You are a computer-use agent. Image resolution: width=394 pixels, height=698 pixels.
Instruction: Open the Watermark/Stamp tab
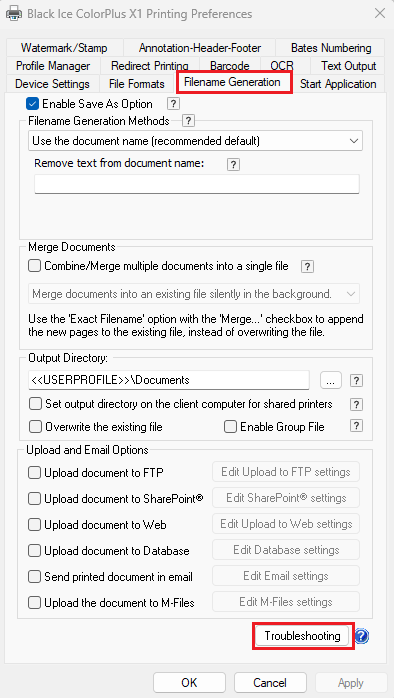click(x=64, y=48)
